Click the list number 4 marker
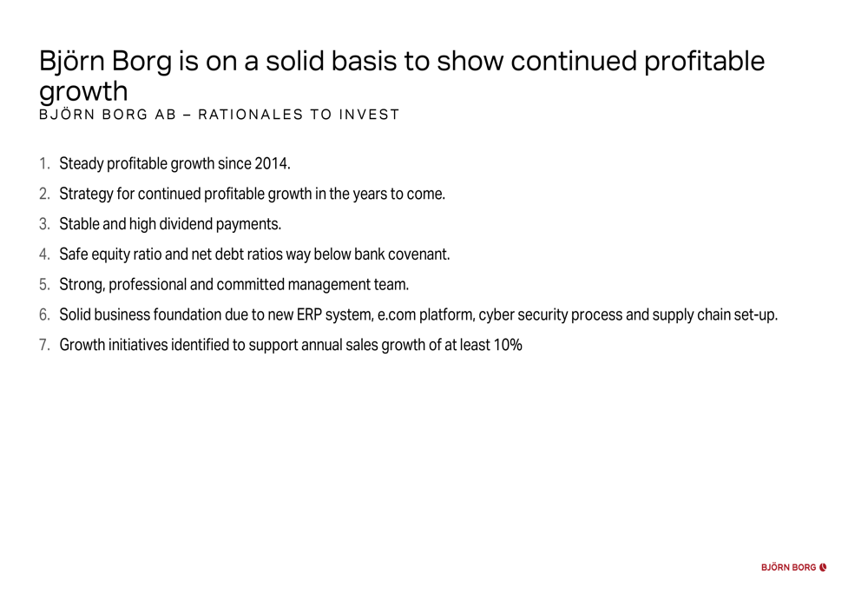Image resolution: width=868 pixels, height=595 pixels. pos(44,255)
